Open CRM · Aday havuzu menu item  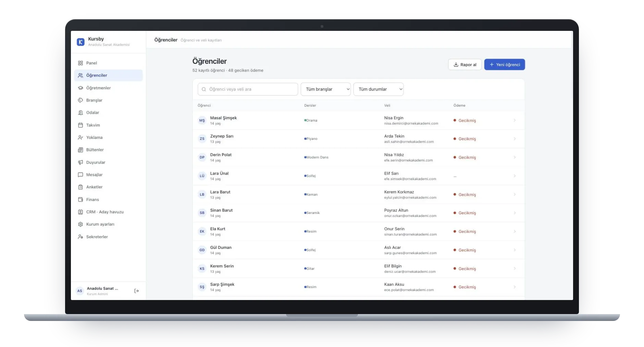(108, 212)
